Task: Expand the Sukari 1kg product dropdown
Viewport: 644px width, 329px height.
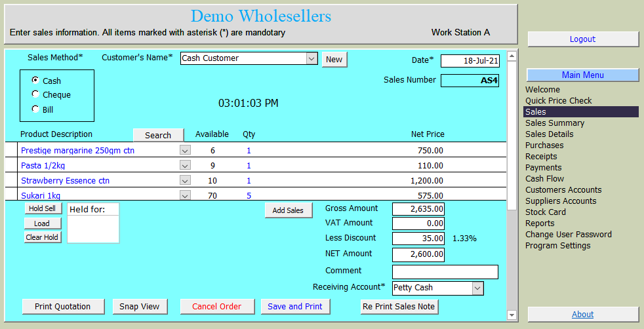Action: click(185, 195)
